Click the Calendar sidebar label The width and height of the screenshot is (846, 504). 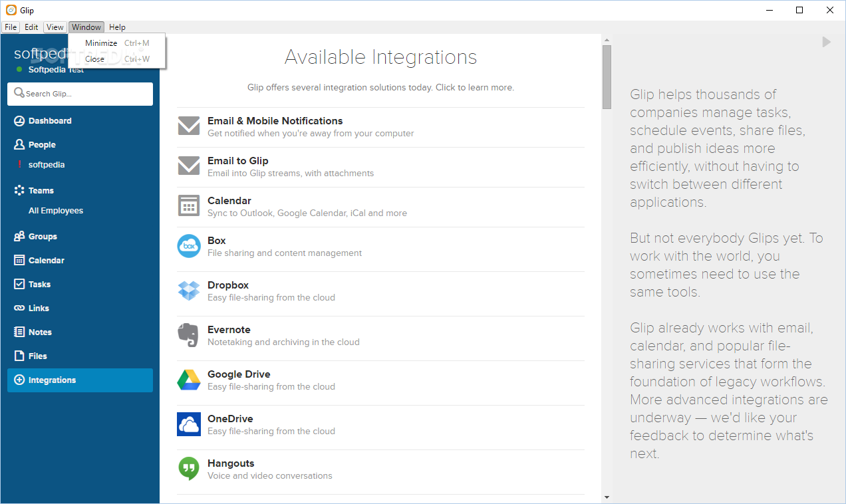[x=47, y=260]
